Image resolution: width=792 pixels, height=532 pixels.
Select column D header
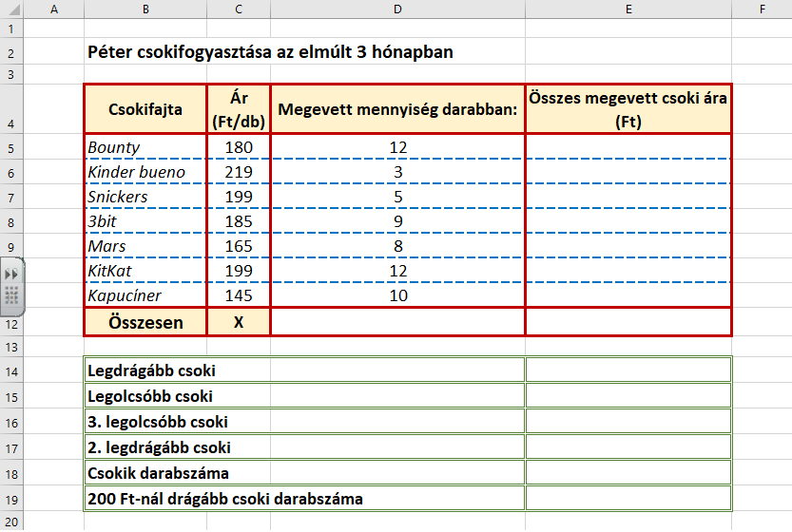point(397,9)
